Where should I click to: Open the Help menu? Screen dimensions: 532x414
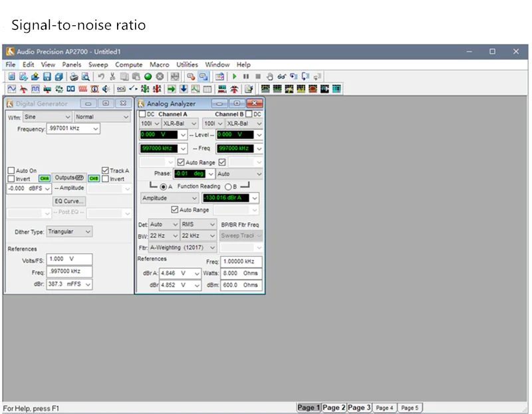243,65
